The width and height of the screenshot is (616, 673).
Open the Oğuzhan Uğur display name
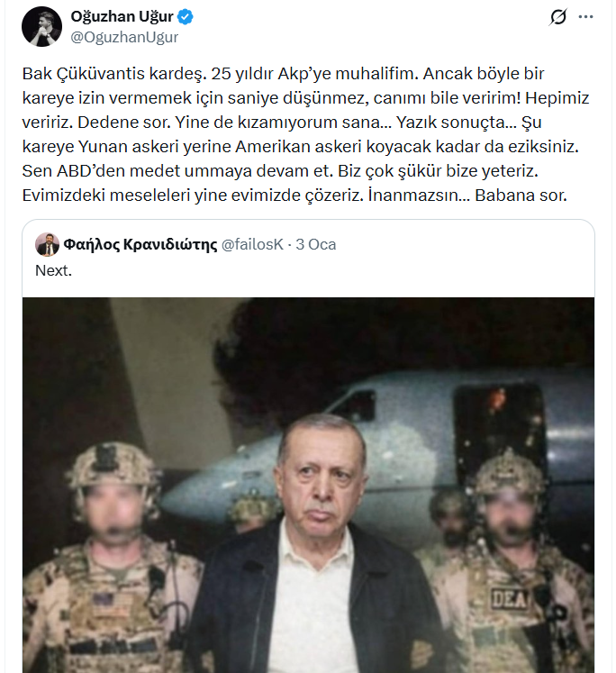coord(122,16)
